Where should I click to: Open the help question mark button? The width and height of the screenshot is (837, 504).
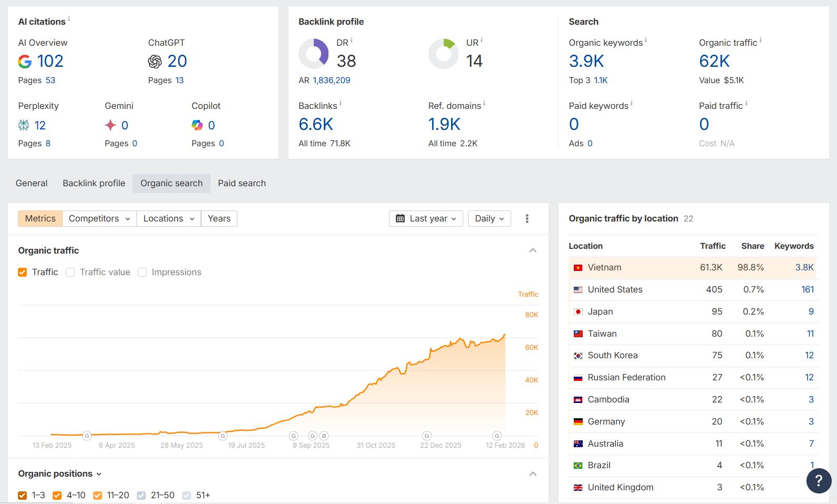pos(819,480)
